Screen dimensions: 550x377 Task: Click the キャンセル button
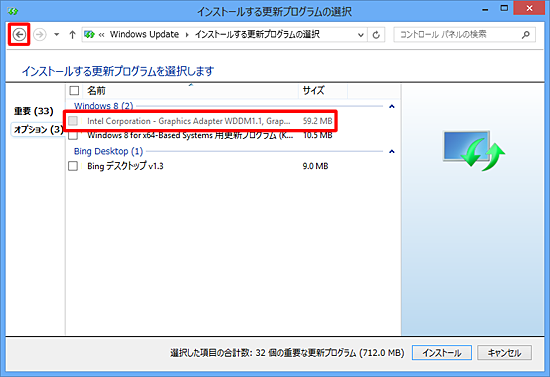coord(504,353)
